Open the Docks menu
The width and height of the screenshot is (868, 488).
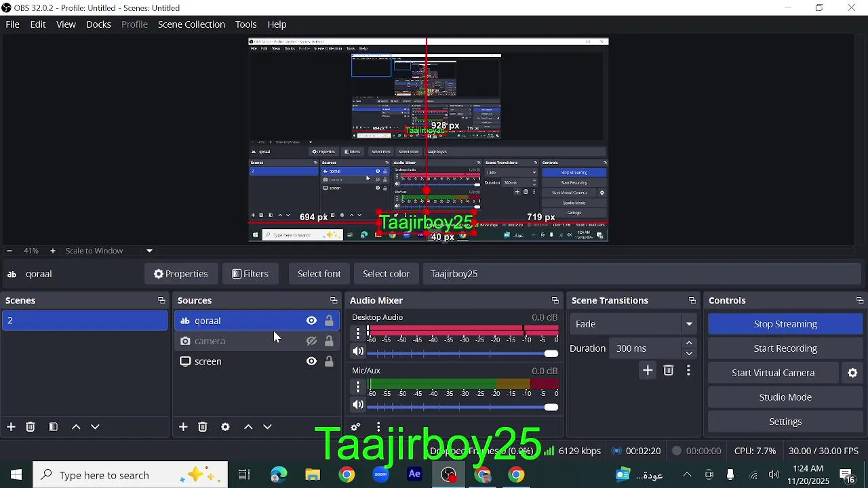[98, 24]
